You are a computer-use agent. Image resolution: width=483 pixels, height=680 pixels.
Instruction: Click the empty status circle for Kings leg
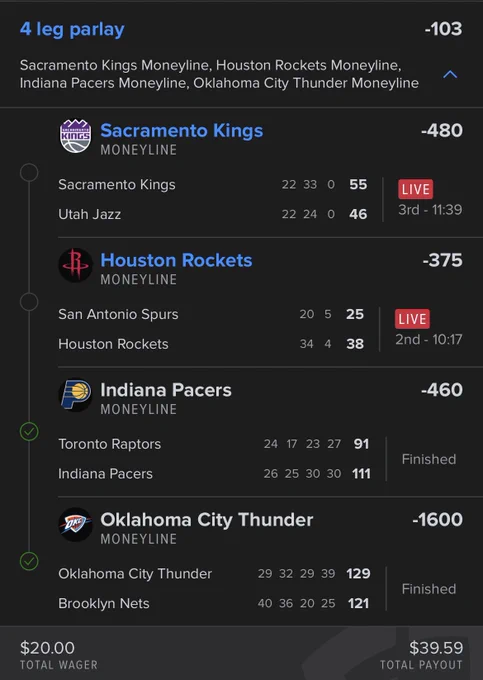29,172
